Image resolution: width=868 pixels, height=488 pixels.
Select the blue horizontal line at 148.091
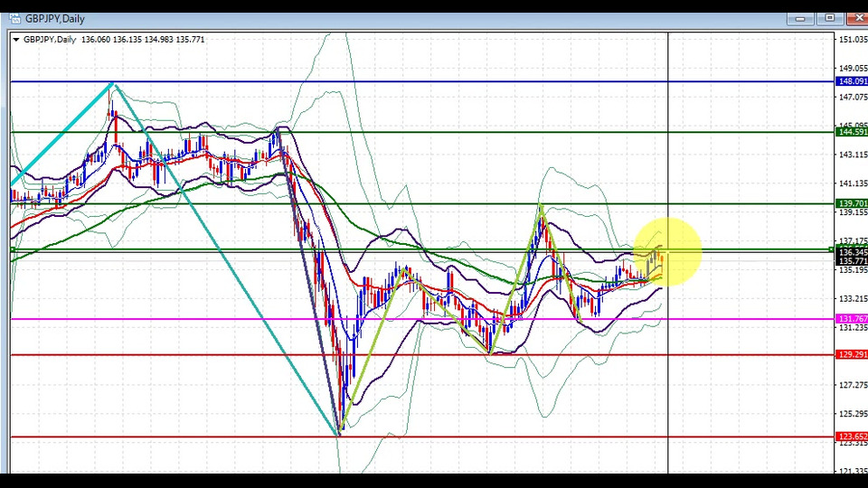[422, 82]
